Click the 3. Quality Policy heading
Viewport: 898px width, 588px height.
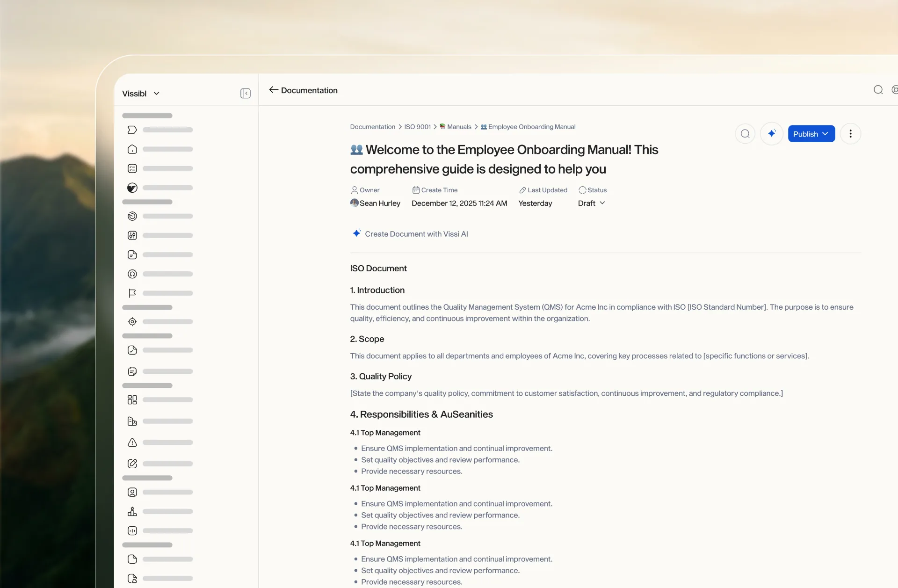(x=381, y=376)
